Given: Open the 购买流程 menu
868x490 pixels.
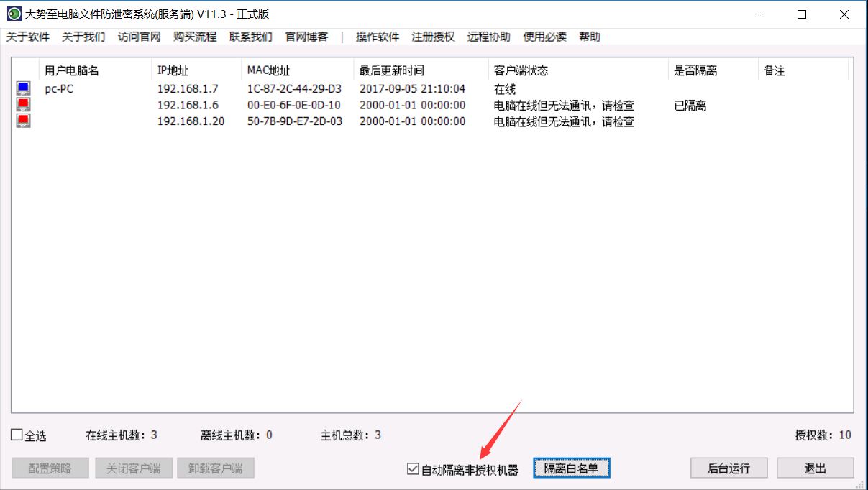Looking at the screenshot, I should tap(195, 37).
